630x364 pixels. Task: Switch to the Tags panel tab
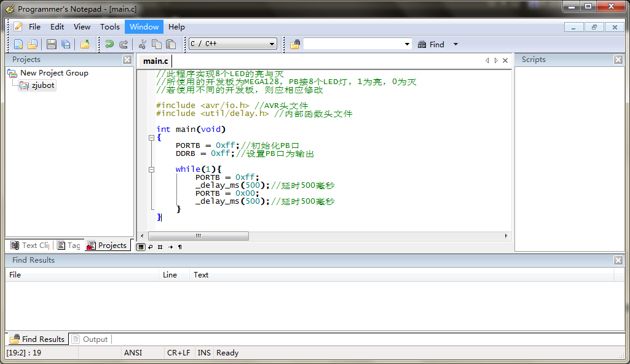[69, 245]
